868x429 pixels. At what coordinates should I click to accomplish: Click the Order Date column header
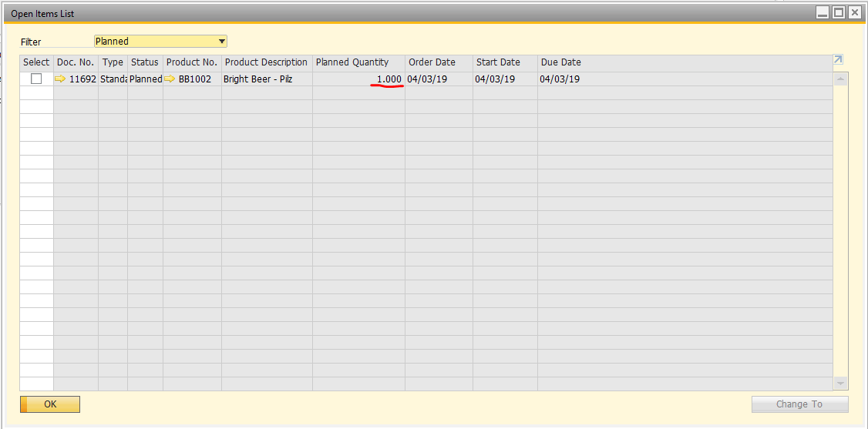pos(439,62)
